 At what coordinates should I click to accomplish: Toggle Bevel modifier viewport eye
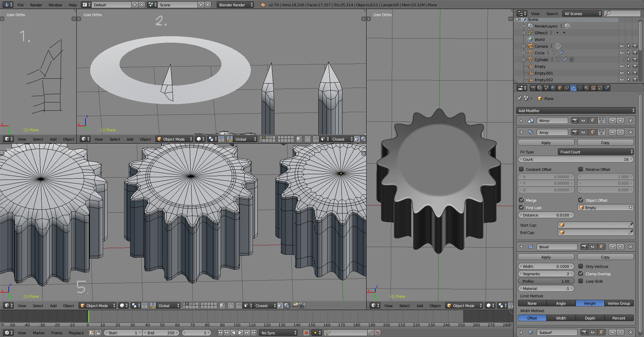tap(593, 247)
